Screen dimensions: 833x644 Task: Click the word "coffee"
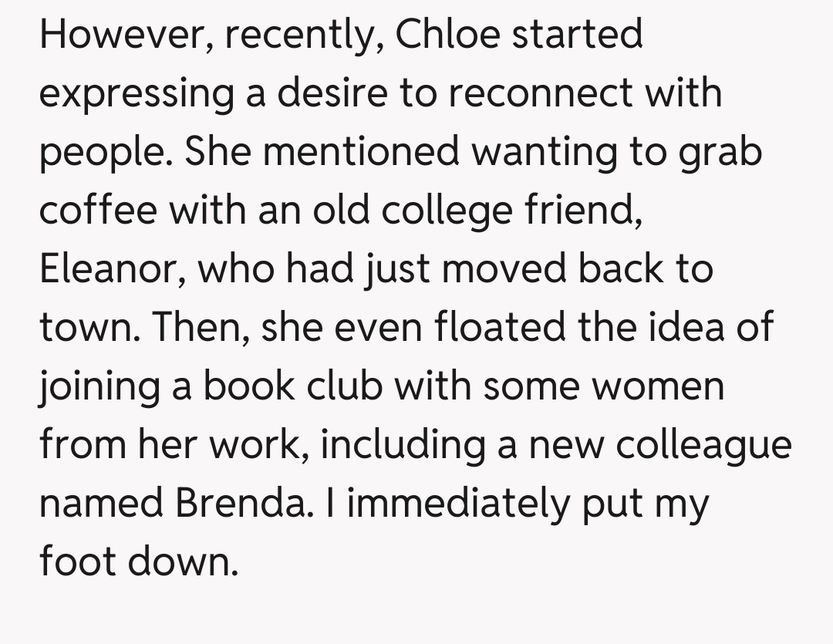pyautogui.click(x=97, y=211)
